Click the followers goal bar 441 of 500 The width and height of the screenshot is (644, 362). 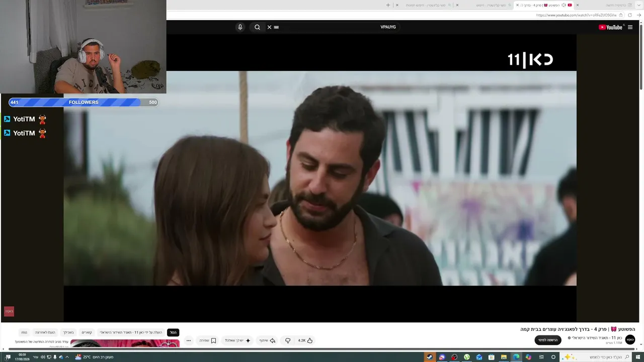[84, 102]
